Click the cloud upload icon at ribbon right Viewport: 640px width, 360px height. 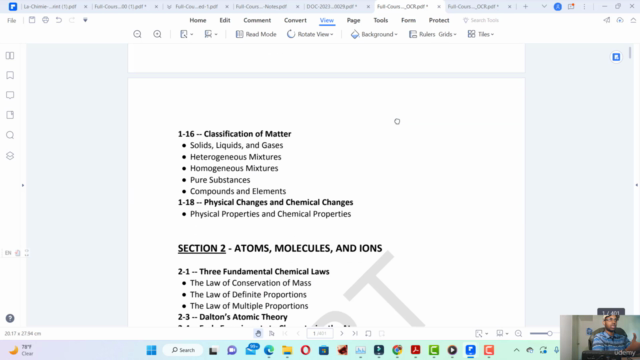[620, 20]
